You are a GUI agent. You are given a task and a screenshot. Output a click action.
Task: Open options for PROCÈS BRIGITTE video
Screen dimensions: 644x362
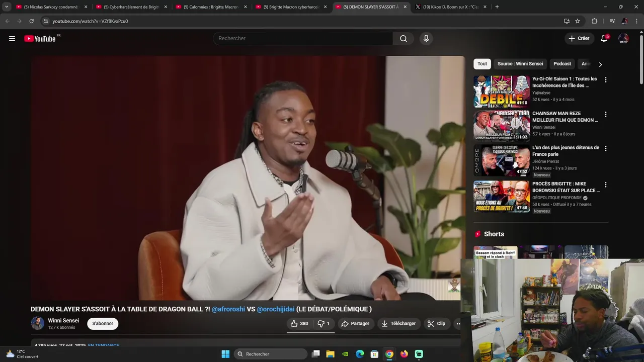[605, 185]
